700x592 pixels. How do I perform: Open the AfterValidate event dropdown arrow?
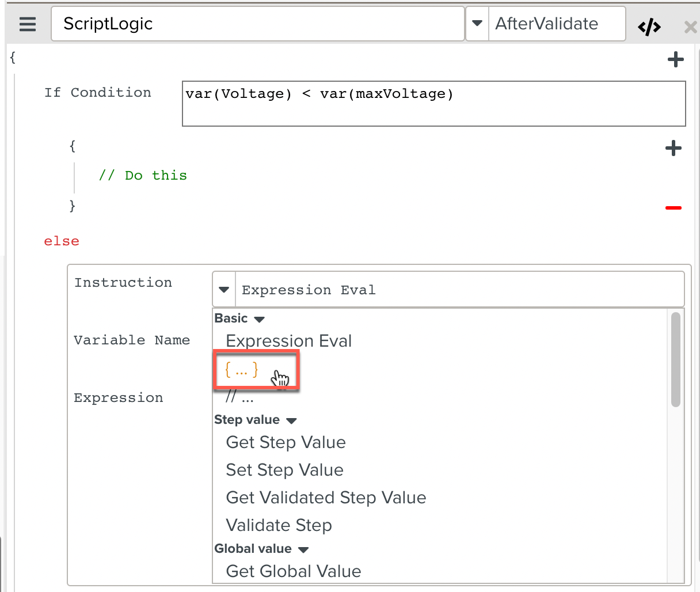477,24
